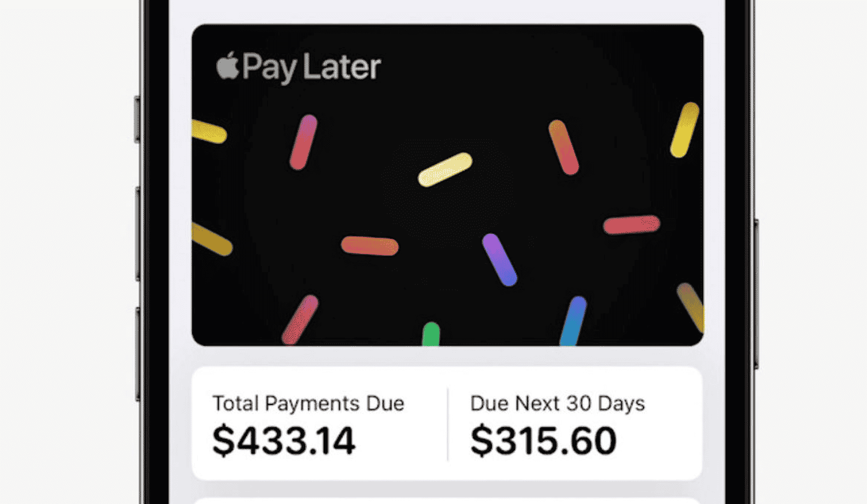Click the red sprinkle directly below the Pay Later logo
This screenshot has height=504, width=867.
[303, 142]
